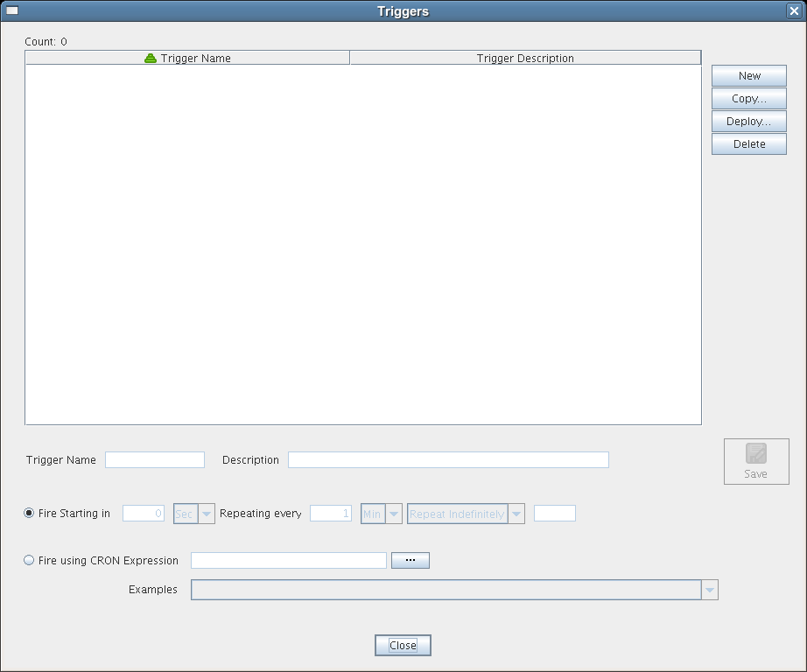
Task: Click the repeat count field
Action: tap(555, 513)
